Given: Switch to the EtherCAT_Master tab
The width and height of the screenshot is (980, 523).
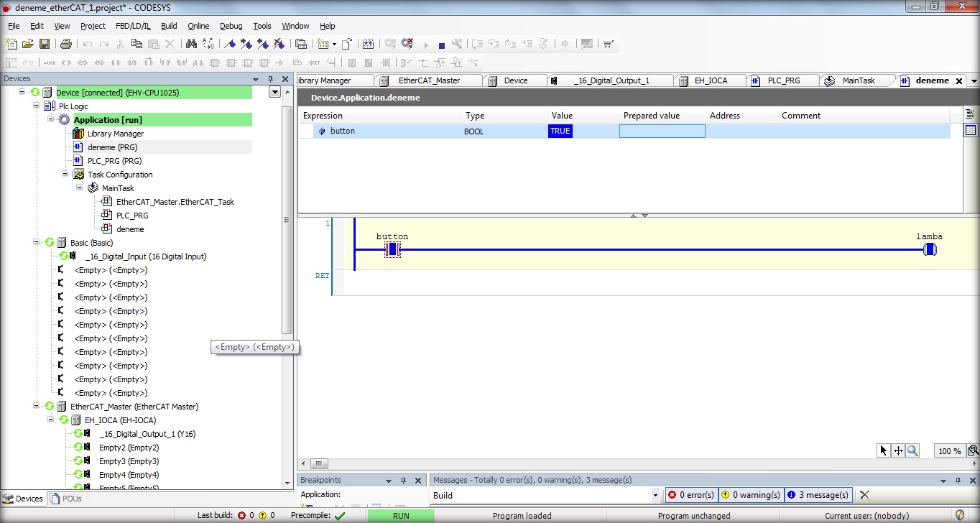Looking at the screenshot, I should click(x=429, y=80).
